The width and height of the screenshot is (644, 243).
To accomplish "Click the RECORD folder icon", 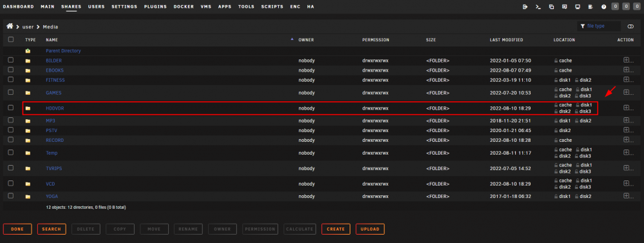I will [x=28, y=141].
